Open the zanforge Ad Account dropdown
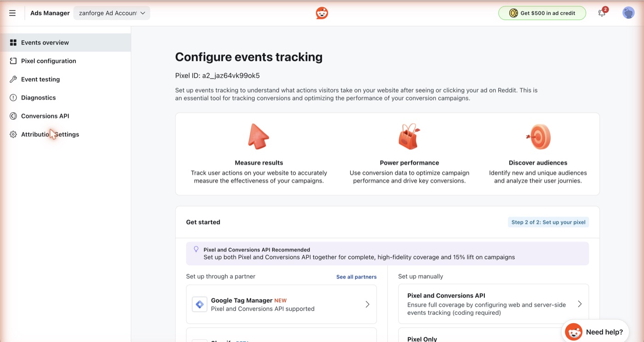The width and height of the screenshot is (644, 342). 112,13
